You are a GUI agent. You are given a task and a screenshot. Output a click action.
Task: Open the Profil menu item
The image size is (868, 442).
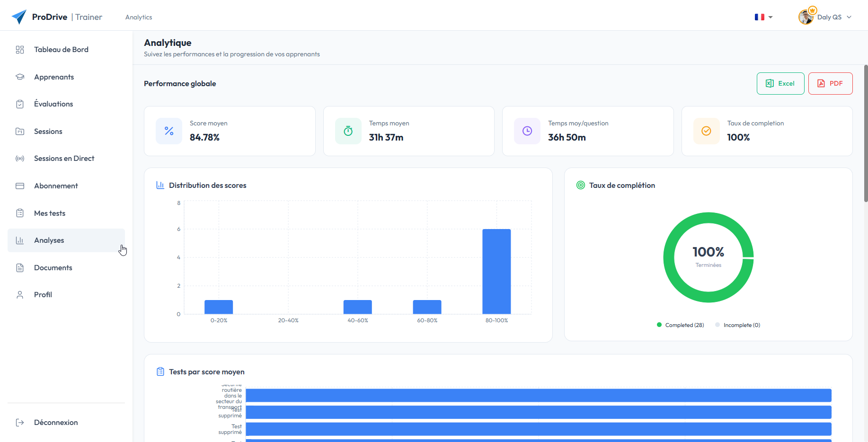tap(43, 295)
